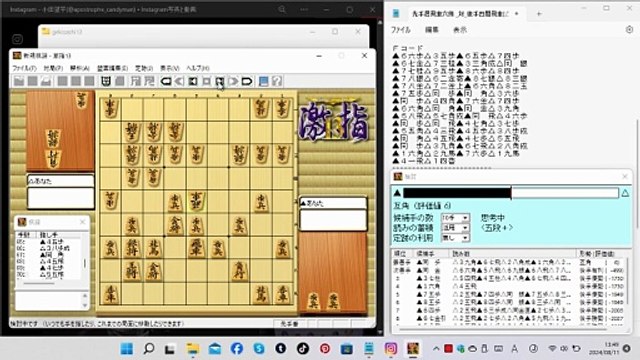
Task: Jump to the first move with the rewind-to-start icon
Action: click(x=166, y=81)
